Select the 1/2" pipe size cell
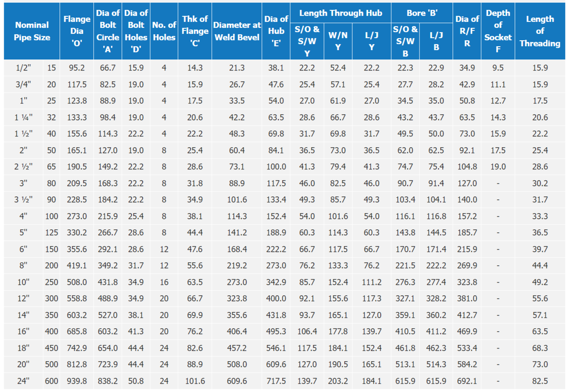The height and width of the screenshot is (392, 569). (x=24, y=68)
